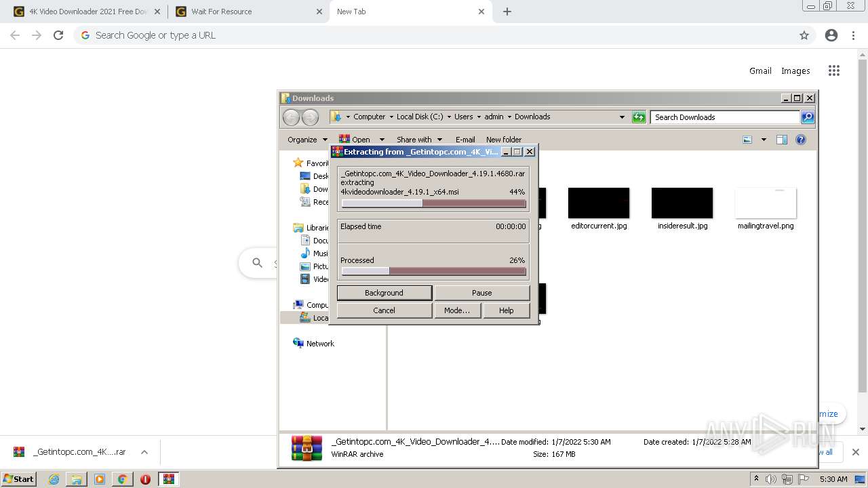Expand the Users breadcrumb arrow

pyautogui.click(x=479, y=117)
